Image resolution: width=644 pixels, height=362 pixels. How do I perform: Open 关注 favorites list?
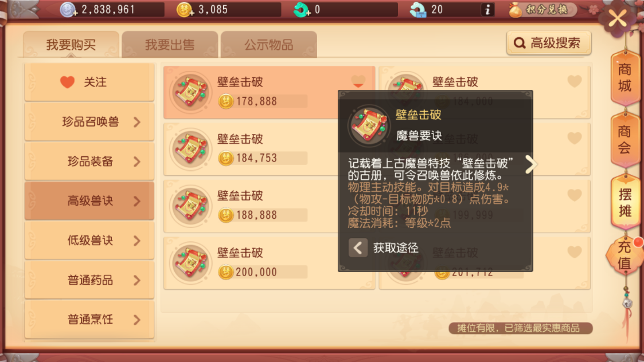click(x=89, y=82)
